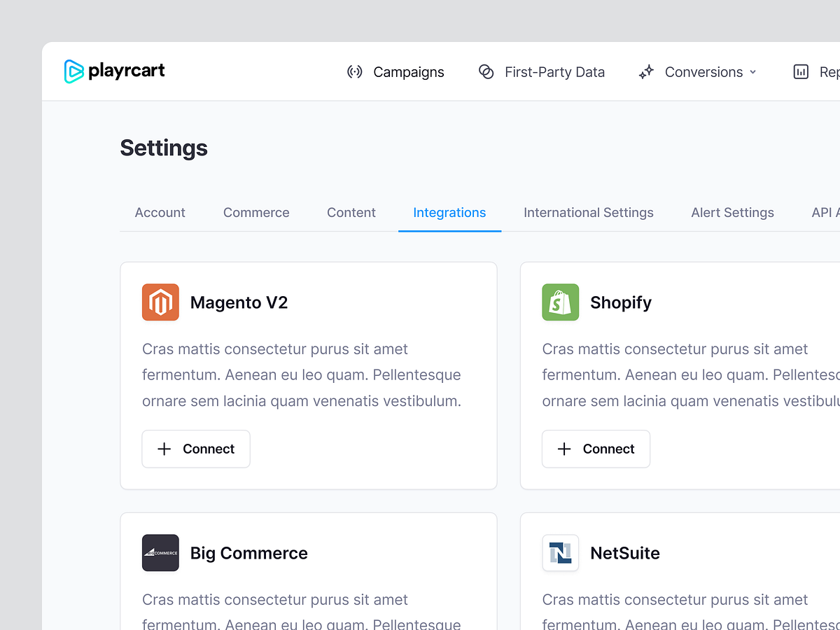Click the sparkles icon next to Conversions
The image size is (840, 630).
645,71
